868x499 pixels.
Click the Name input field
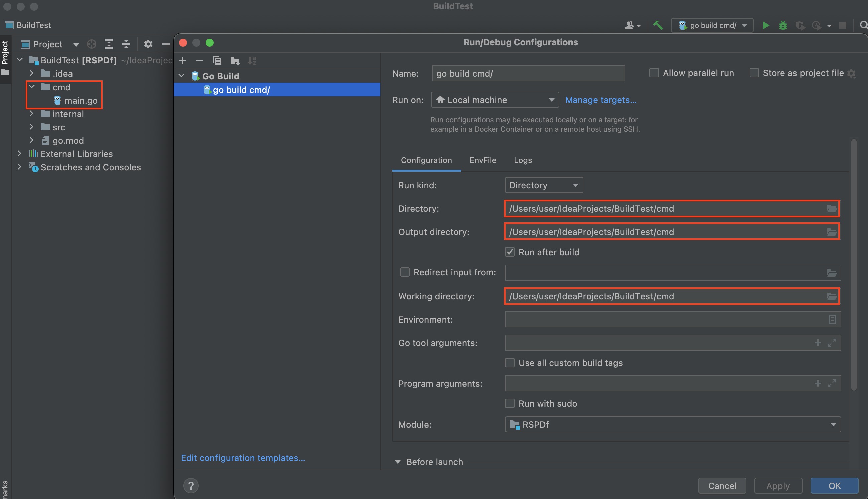528,74
